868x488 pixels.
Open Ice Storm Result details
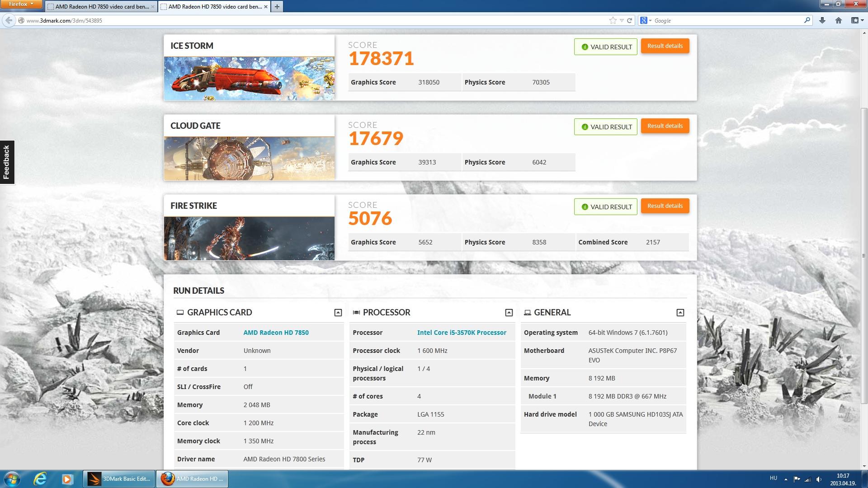tap(665, 46)
